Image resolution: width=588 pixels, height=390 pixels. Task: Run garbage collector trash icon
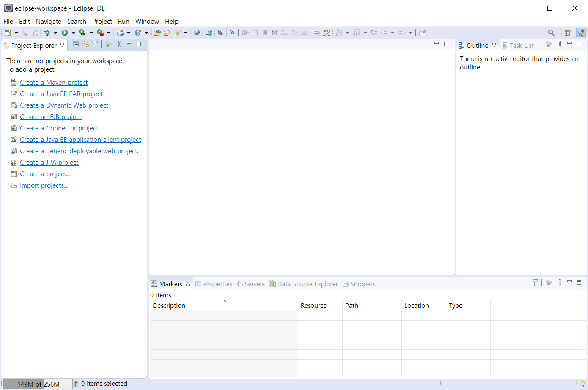pyautogui.click(x=76, y=384)
